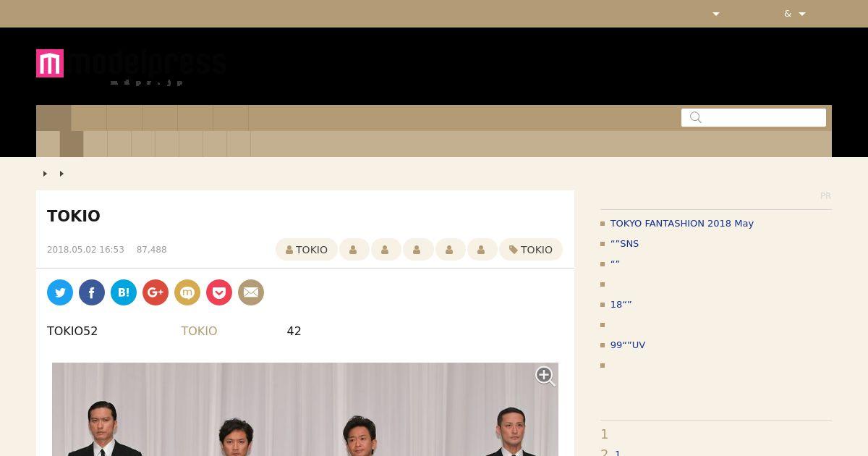Follow the gold TOKIO link in article text
Image resolution: width=868 pixels, height=456 pixels.
click(x=199, y=331)
